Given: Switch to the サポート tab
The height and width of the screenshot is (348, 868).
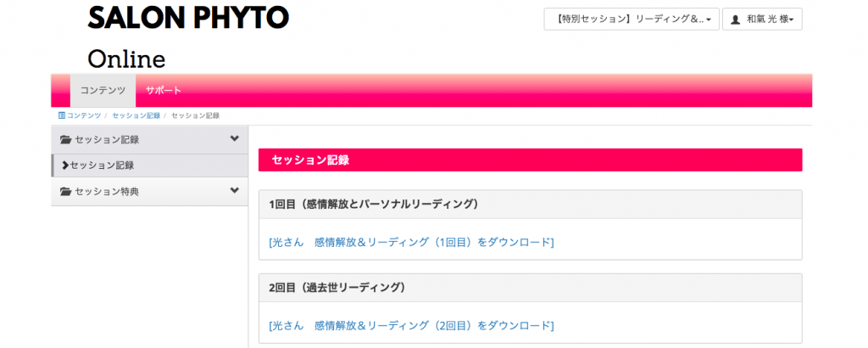Looking at the screenshot, I should point(164,90).
